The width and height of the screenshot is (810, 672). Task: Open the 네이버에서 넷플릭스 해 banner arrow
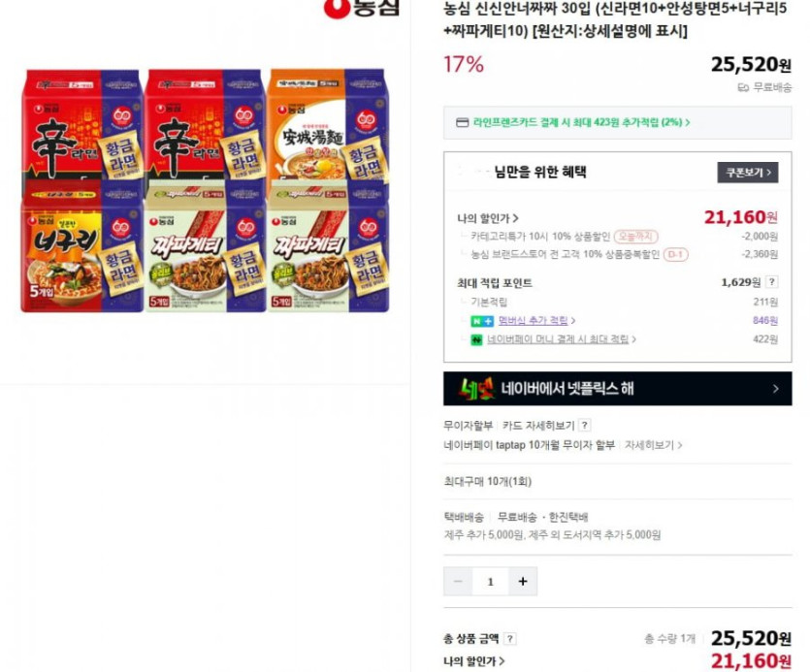(x=775, y=389)
